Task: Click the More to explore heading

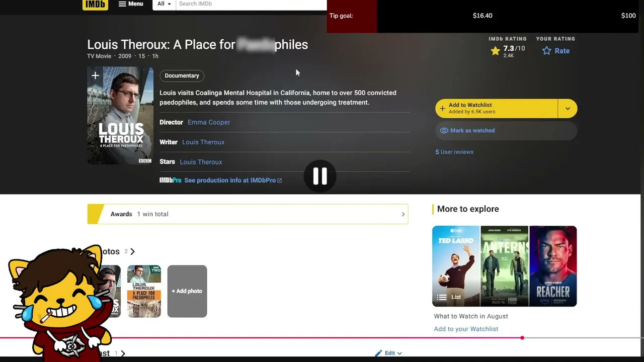Action: [x=468, y=209]
